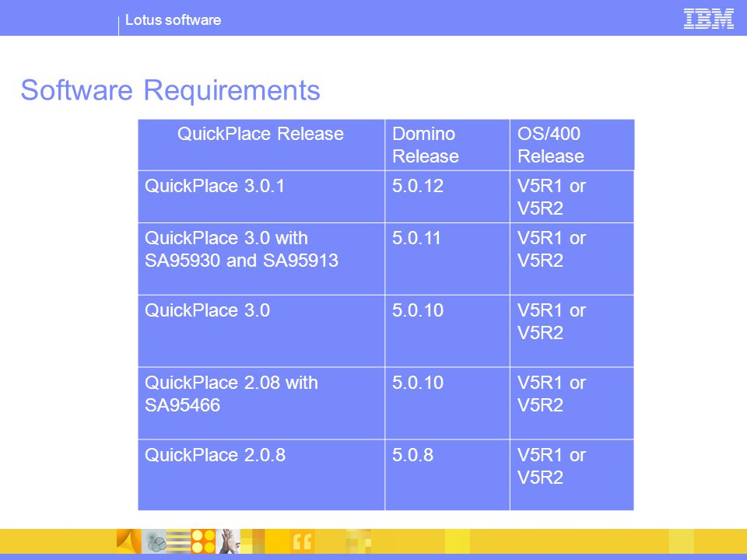Viewport: 747px width, 560px height.
Task: Click the quotation marks icon in footer strip
Action: (x=302, y=541)
